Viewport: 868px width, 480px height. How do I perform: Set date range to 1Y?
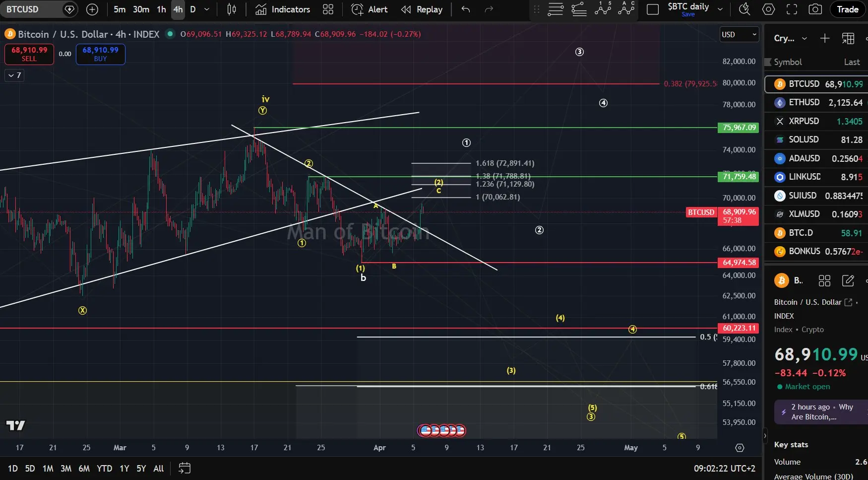[x=124, y=469]
